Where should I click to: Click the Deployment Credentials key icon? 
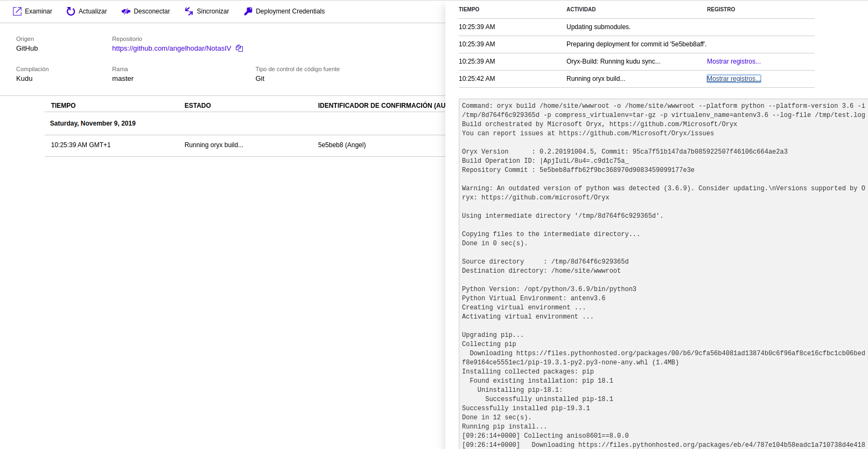pyautogui.click(x=248, y=11)
